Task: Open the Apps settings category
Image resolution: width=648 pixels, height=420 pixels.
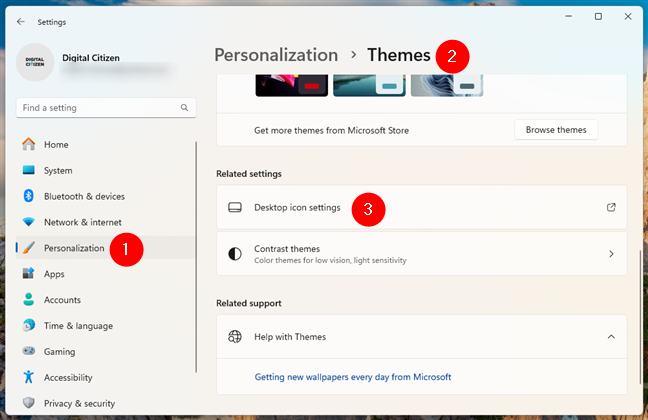Action: coord(105,274)
